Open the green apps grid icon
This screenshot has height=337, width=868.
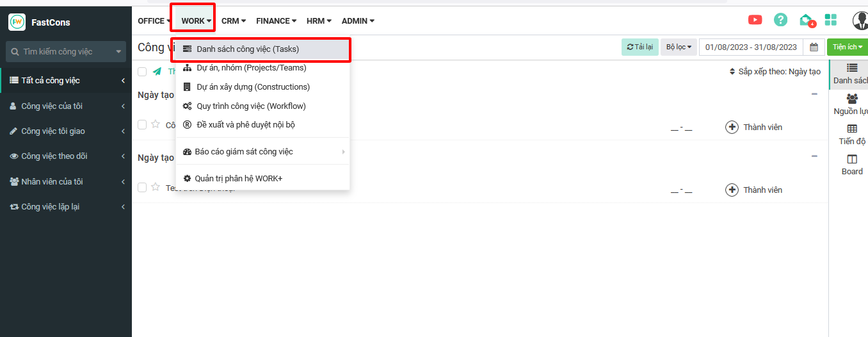830,20
